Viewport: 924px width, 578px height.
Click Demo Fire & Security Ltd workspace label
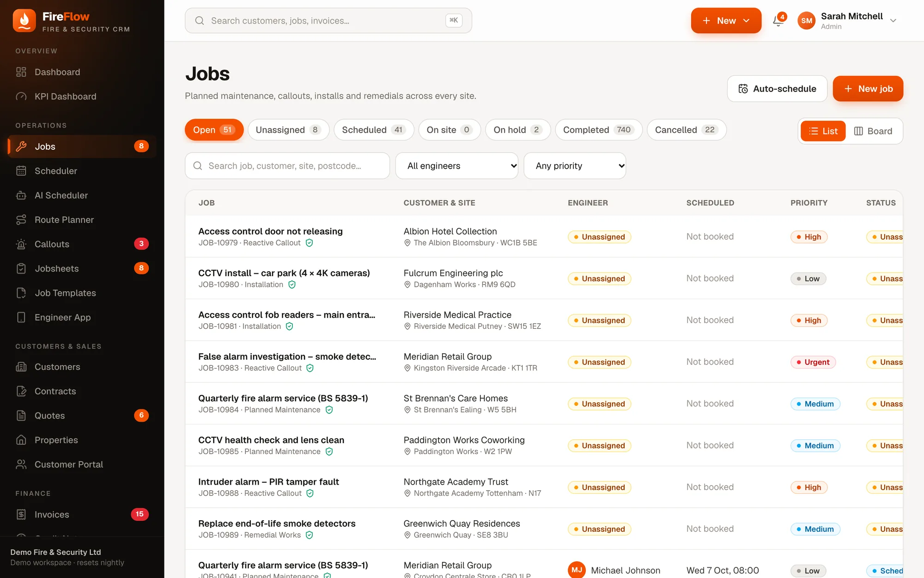click(55, 552)
